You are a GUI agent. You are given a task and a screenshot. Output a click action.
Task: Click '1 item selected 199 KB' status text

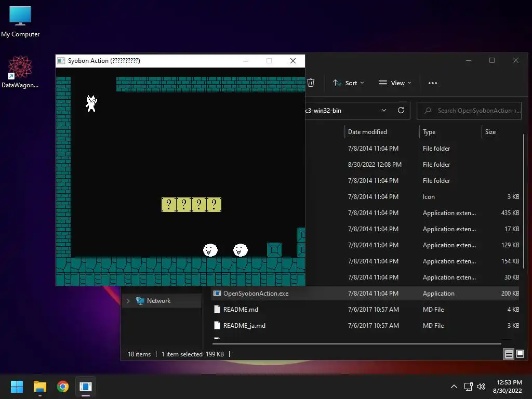[192, 354]
